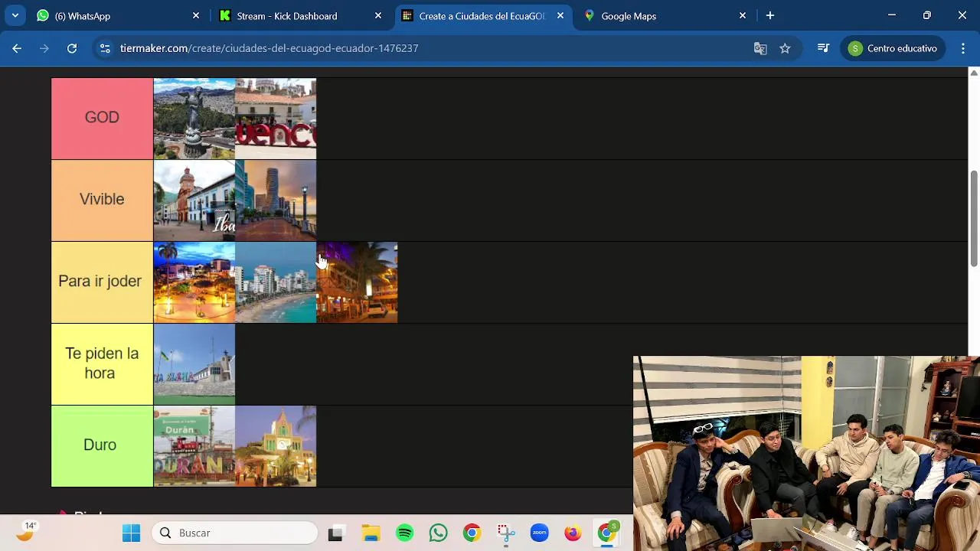Open Chrome with profile badge in taskbar

tap(606, 533)
